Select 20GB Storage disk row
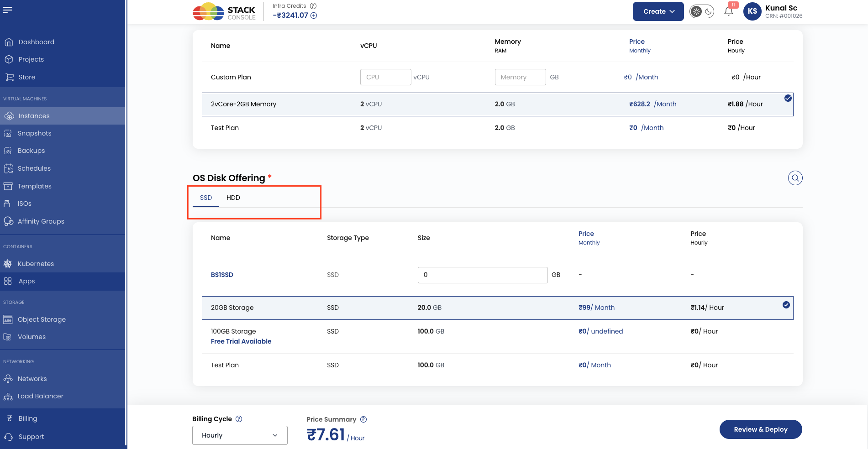The image size is (868, 449). [x=498, y=308]
